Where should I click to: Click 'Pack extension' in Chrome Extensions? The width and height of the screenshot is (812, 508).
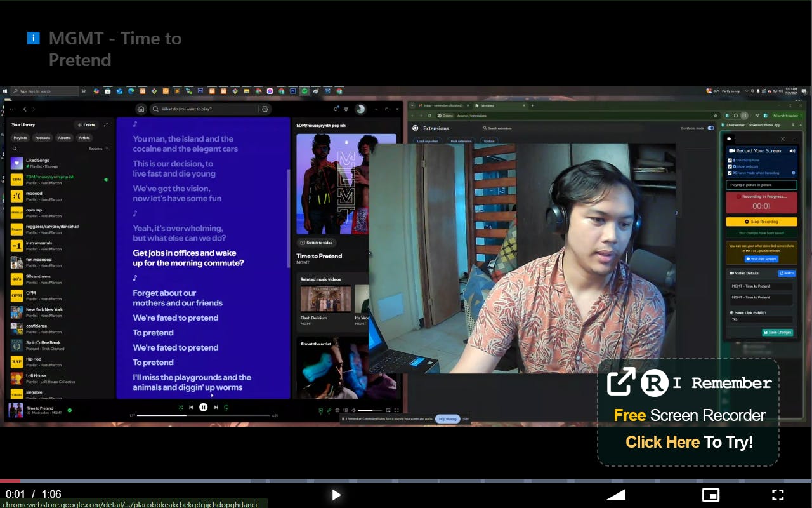(461, 141)
